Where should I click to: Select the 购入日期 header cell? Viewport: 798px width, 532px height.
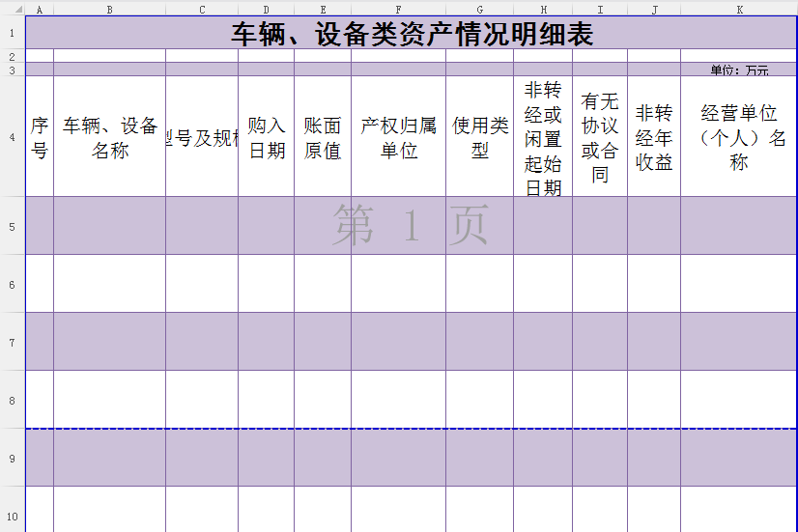point(266,137)
